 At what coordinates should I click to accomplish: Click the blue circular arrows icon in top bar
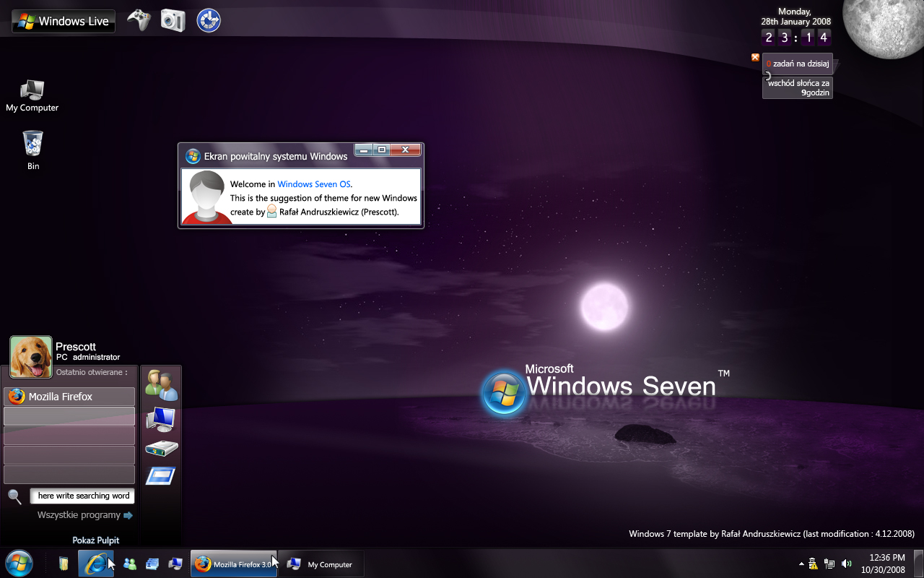(x=209, y=20)
